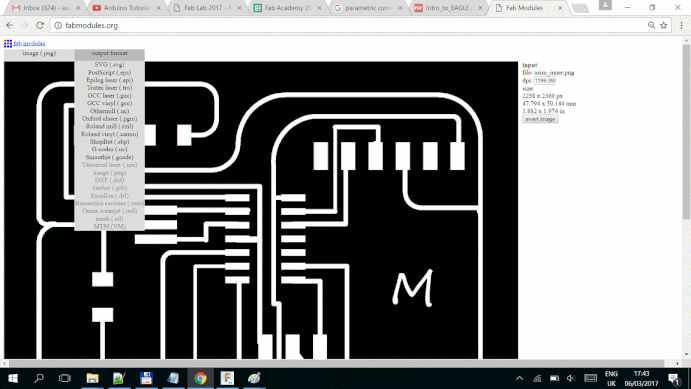Open the floppy disk taskbar application

pos(146,378)
